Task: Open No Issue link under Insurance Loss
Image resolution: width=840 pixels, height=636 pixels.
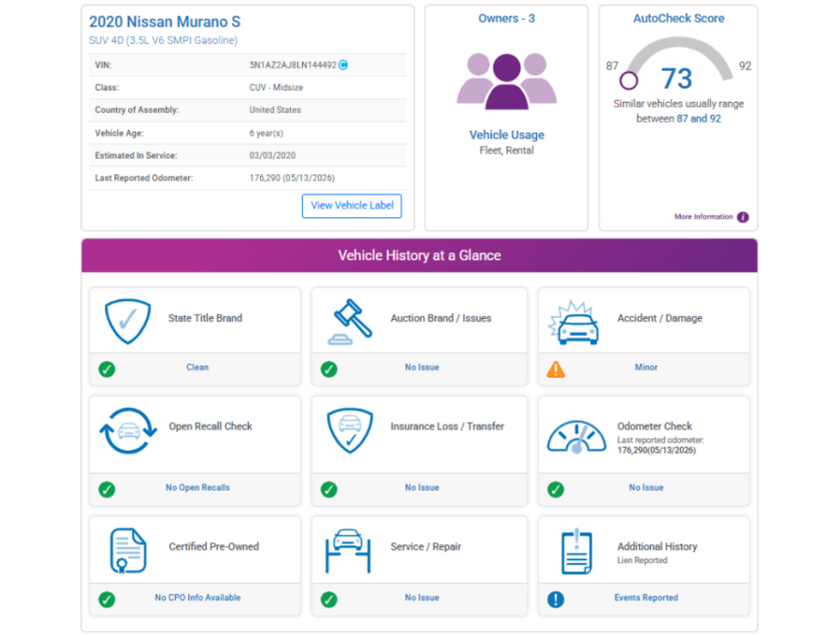Action: 423,488
